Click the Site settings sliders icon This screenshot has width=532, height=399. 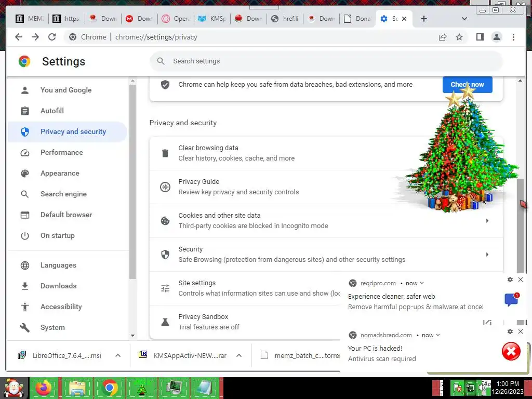click(x=165, y=288)
